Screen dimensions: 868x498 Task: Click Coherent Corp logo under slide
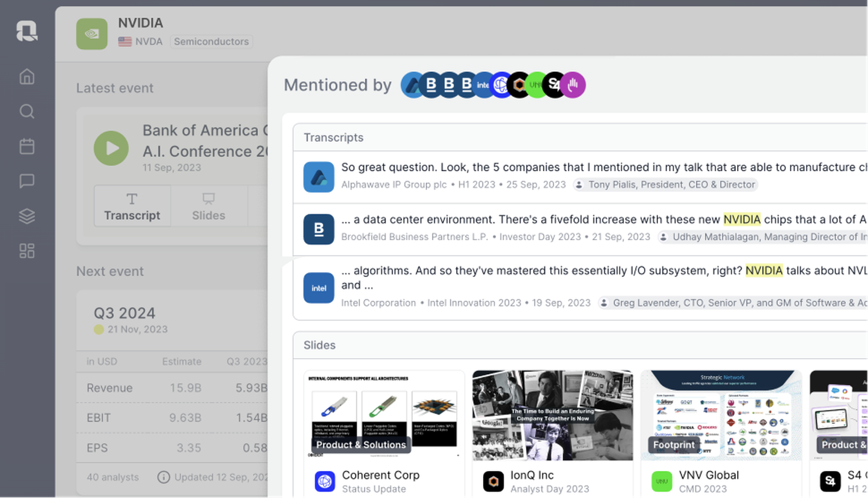pos(325,481)
